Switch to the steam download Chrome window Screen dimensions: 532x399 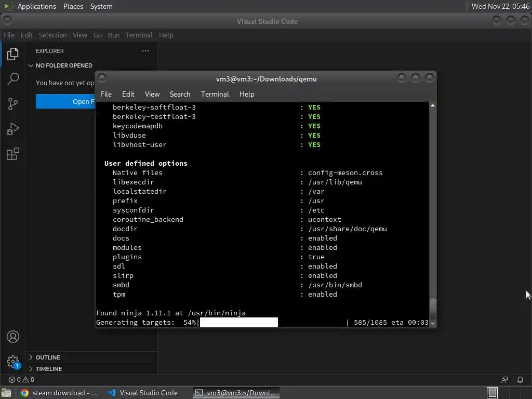[x=59, y=393]
